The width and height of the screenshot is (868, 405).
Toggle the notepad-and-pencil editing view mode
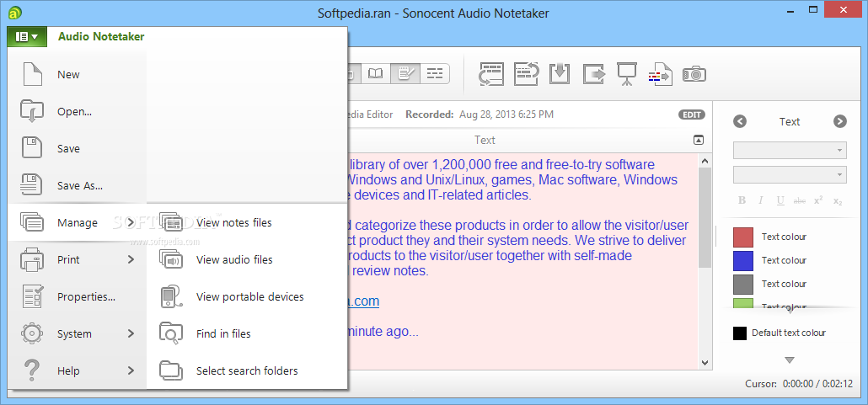tap(405, 73)
